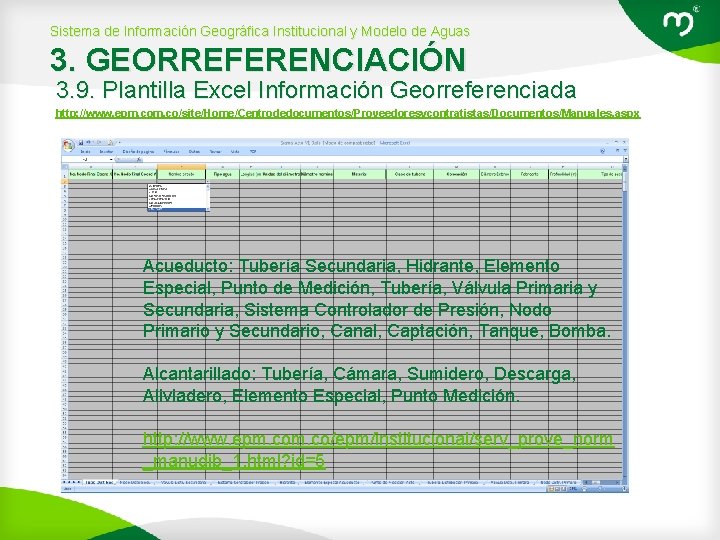The height and width of the screenshot is (540, 720).
Task: Click inside the cell Name Box
Action: (85, 159)
